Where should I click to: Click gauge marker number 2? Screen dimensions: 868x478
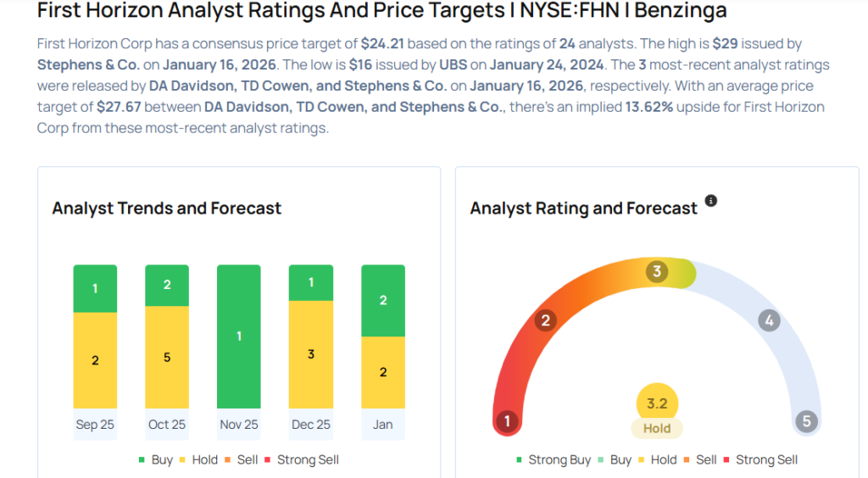tap(546, 320)
